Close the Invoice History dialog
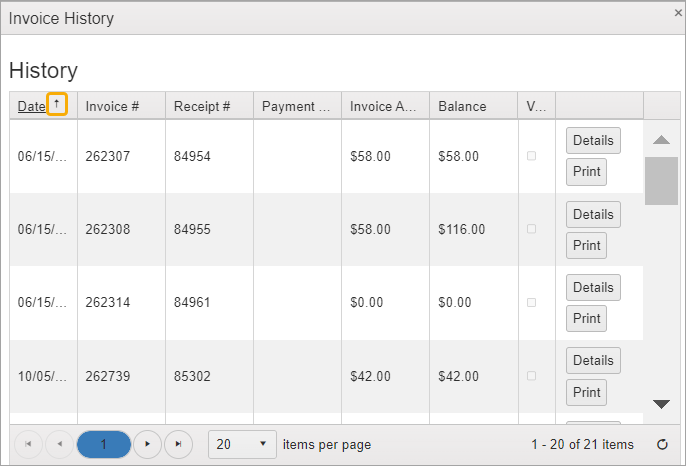Image resolution: width=686 pixels, height=466 pixels. [678, 13]
